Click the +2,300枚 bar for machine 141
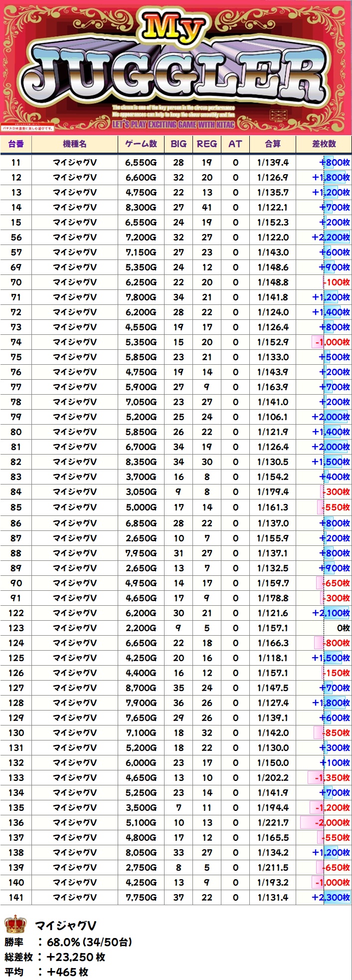The image size is (352, 980). click(x=331, y=897)
